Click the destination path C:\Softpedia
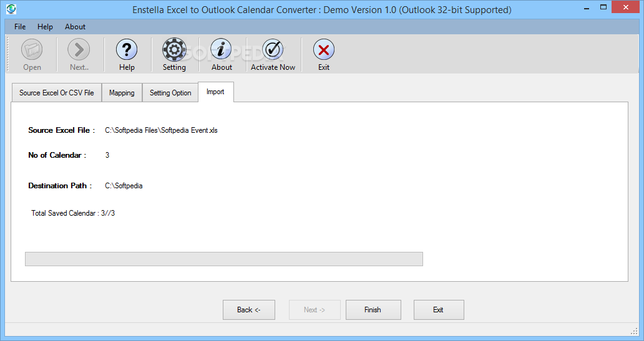The image size is (644, 341). click(x=124, y=186)
